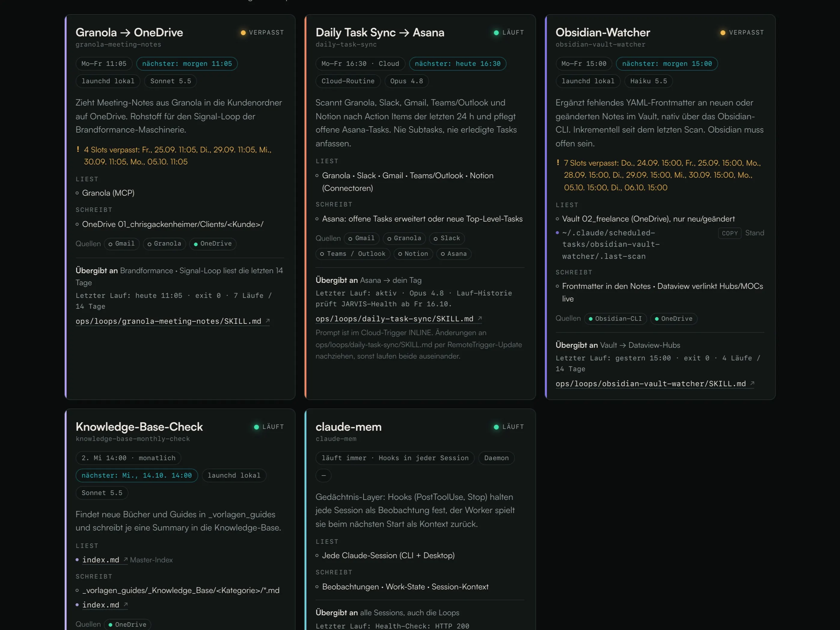
Task: Click Slack source chip in Daily Task Sync
Action: coord(447,238)
